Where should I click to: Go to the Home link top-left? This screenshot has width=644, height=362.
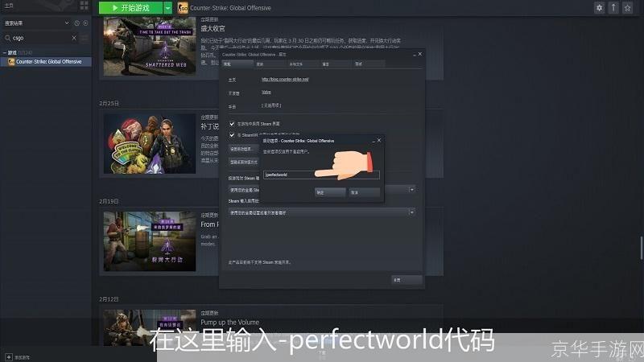click(9, 6)
